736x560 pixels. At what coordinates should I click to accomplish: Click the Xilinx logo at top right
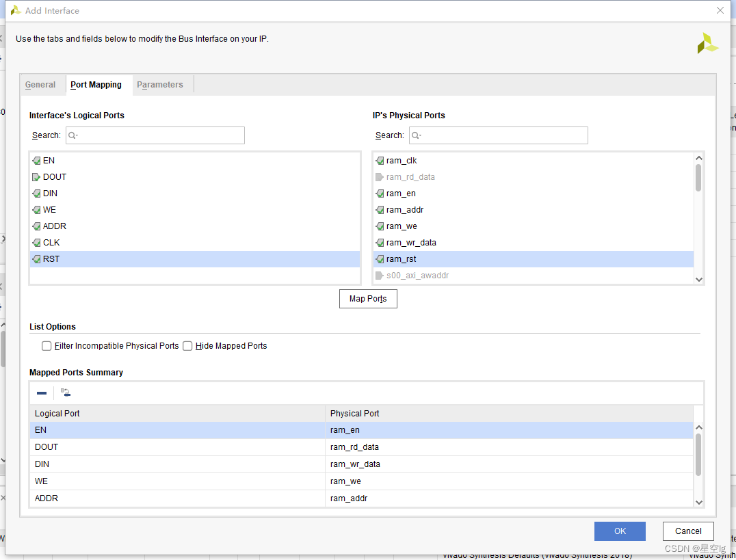(x=707, y=43)
